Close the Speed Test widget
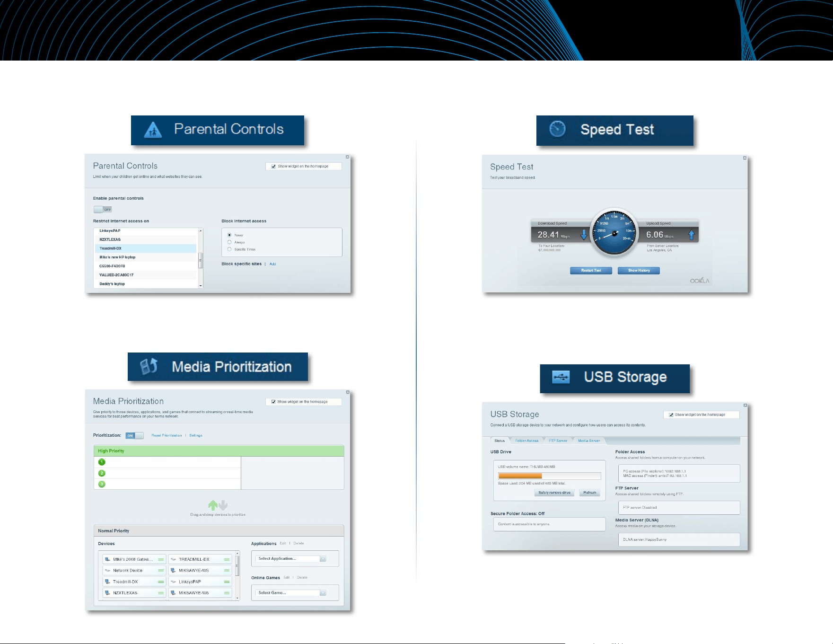This screenshot has height=644, width=833. (x=745, y=158)
